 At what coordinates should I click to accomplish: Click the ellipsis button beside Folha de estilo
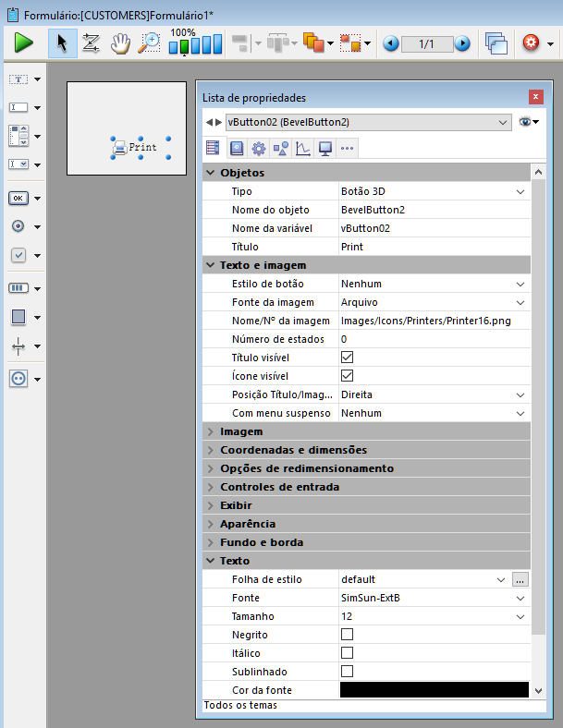pos(520,579)
